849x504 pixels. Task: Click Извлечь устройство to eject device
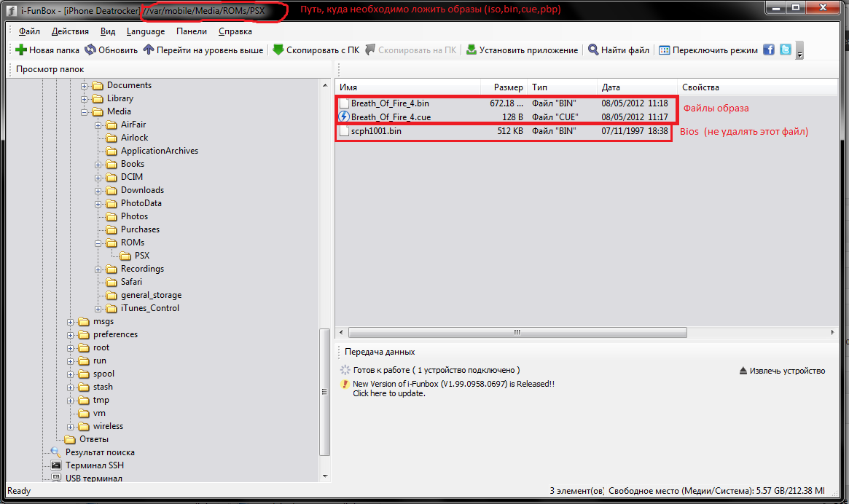coord(782,371)
